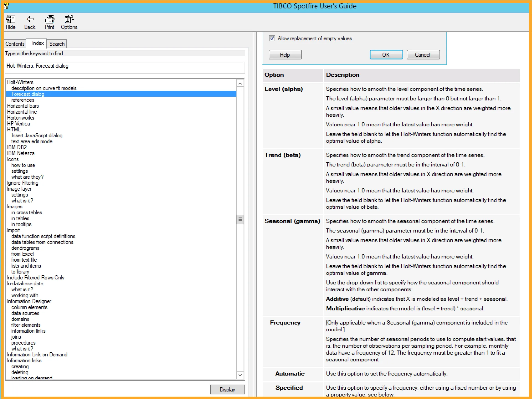
Task: Click the OK button in dialog image
Action: (x=386, y=55)
